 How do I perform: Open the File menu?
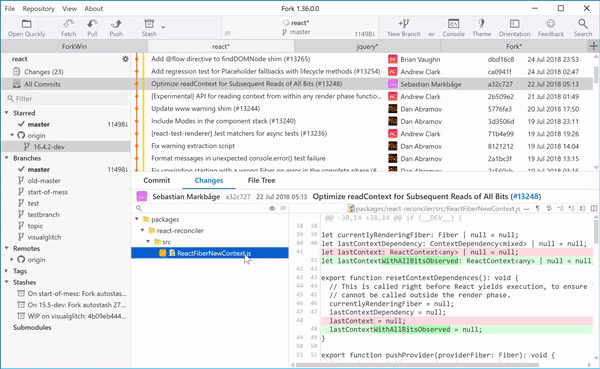[10, 8]
